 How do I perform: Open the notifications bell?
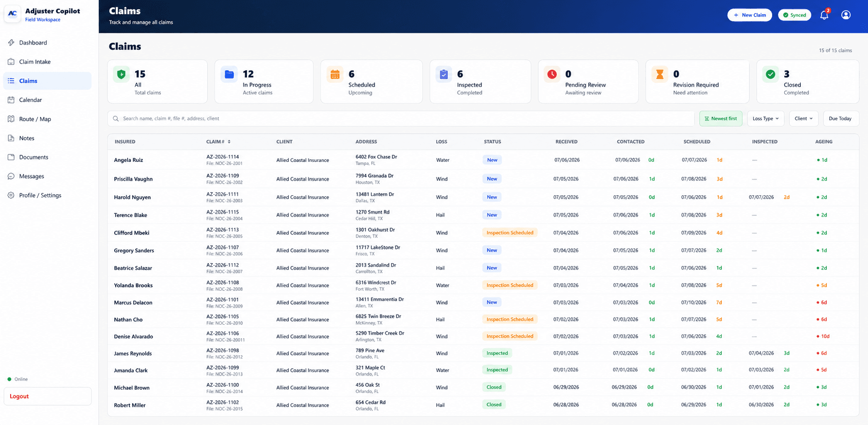(x=824, y=15)
